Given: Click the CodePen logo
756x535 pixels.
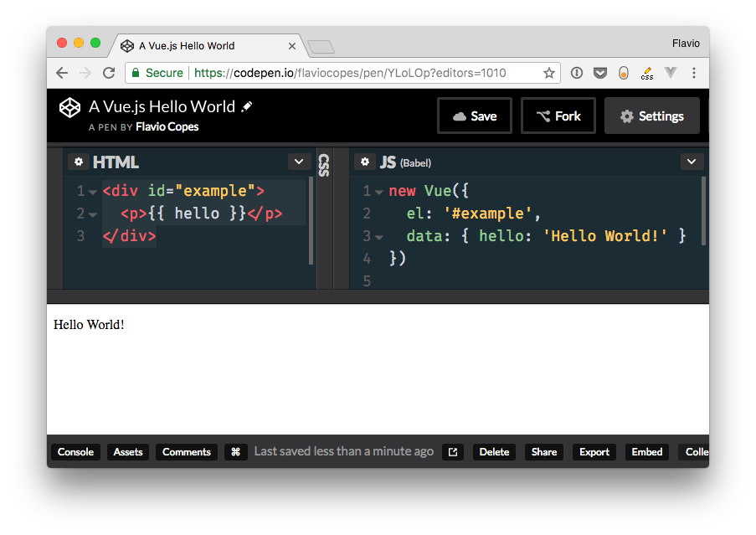Looking at the screenshot, I should point(69,107).
